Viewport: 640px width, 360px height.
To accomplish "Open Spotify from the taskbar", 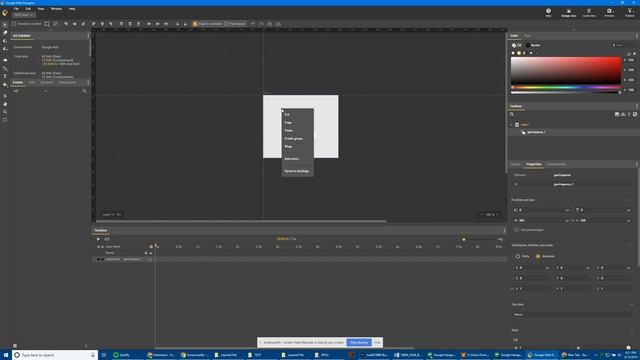I will point(122,355).
